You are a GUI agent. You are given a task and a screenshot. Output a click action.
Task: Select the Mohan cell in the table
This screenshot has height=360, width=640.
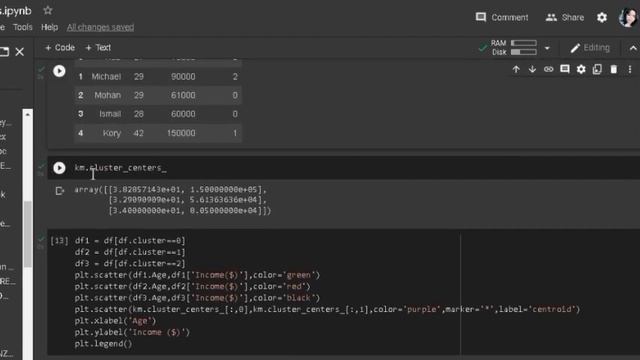pos(107,95)
